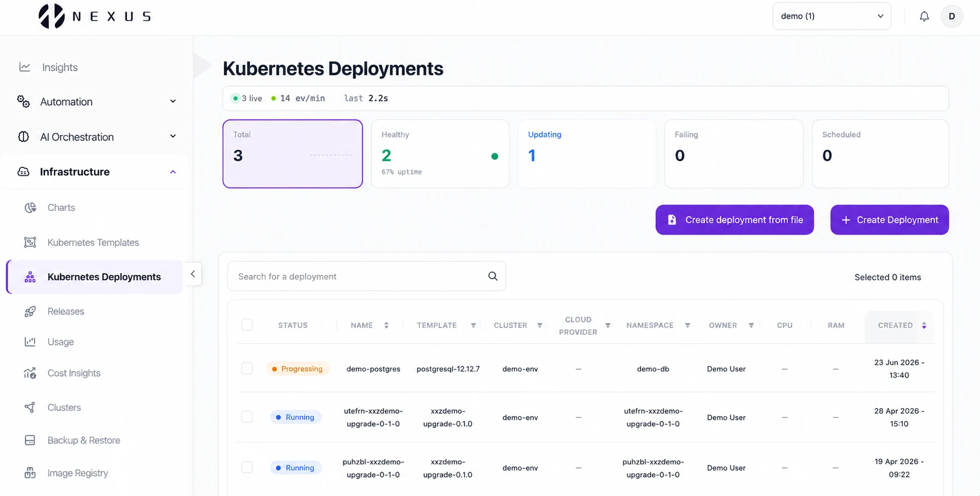Open the Namespace column filter
980x496 pixels.
(687, 326)
